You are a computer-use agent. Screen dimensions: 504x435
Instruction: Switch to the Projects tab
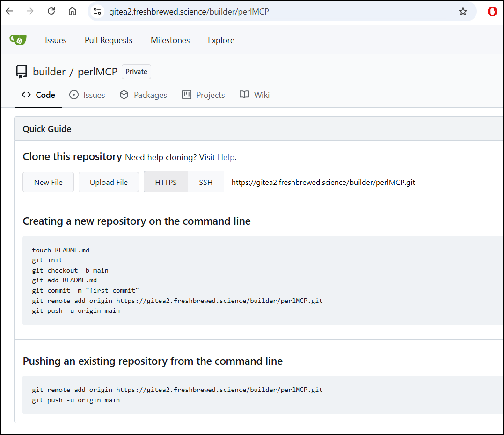coord(203,95)
